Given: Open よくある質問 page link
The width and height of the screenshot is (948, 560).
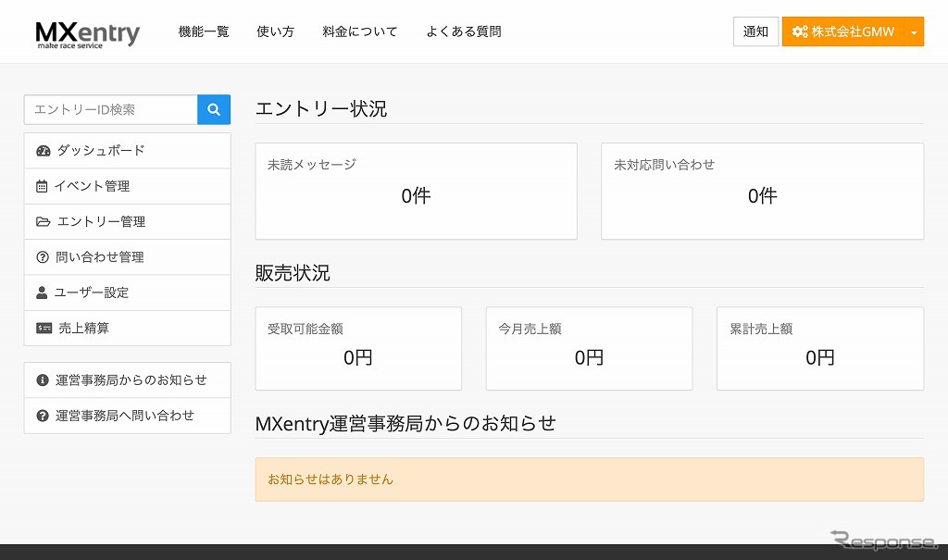Looking at the screenshot, I should (463, 31).
